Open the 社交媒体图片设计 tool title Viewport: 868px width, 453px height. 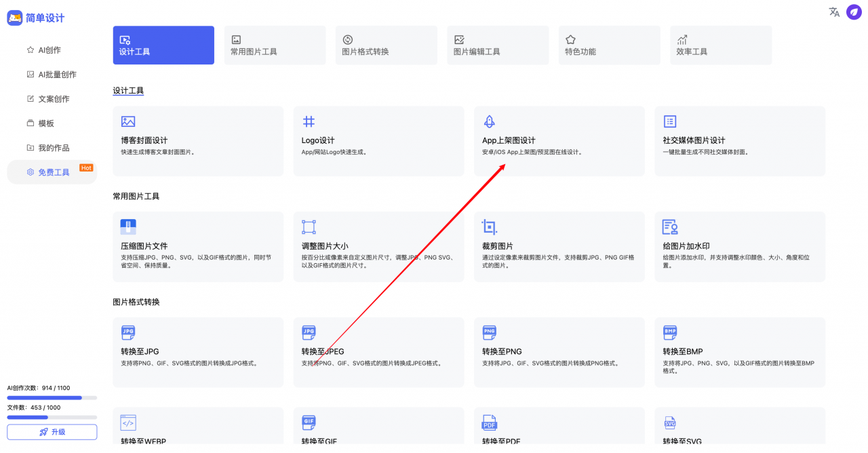(694, 140)
